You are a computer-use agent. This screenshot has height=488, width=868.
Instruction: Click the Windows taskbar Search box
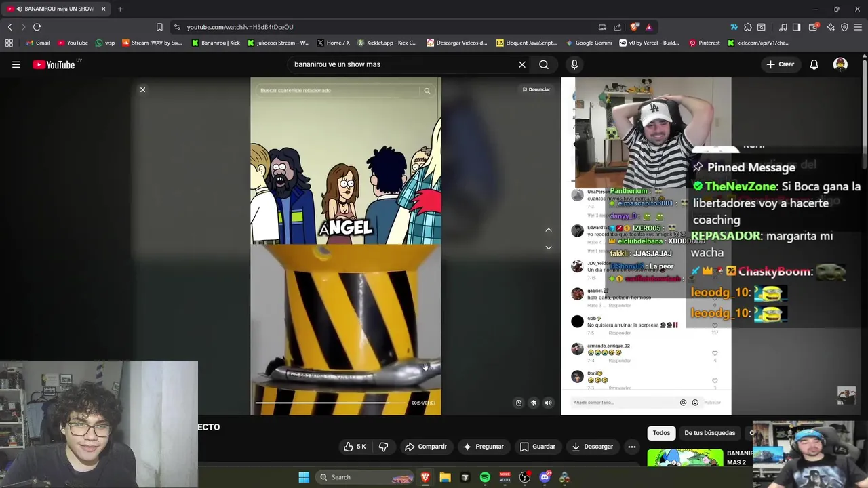click(366, 477)
